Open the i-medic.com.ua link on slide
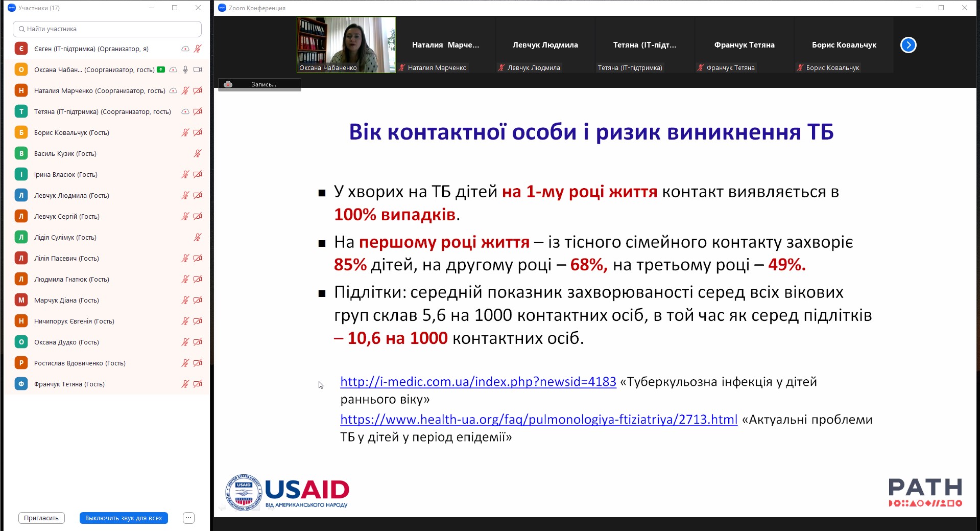 pyautogui.click(x=478, y=382)
